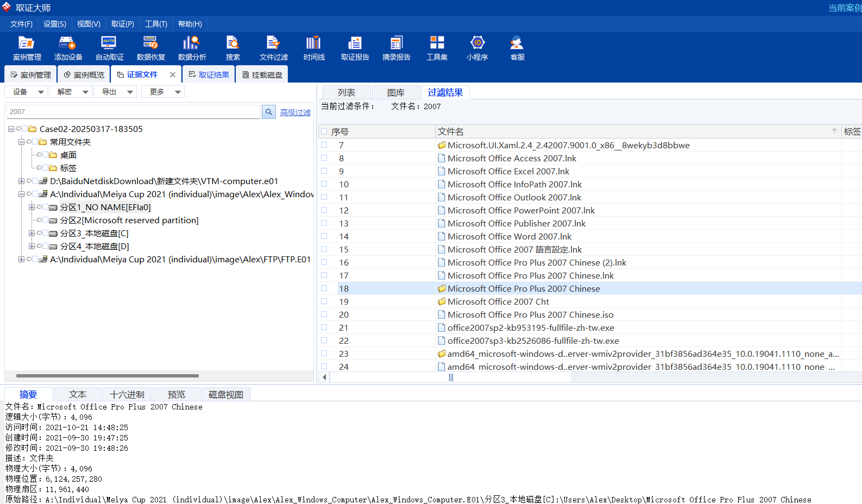Check the box for row 9
This screenshot has width=862, height=504.
pyautogui.click(x=324, y=171)
